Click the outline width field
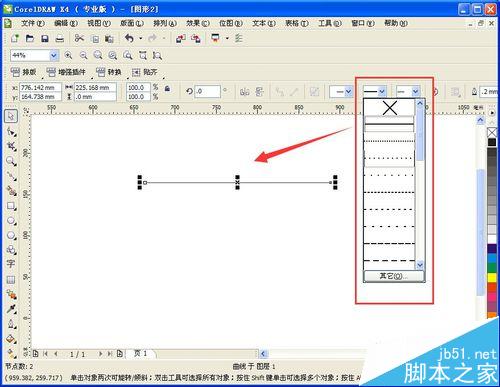This screenshot has height=387, width=500. click(489, 91)
